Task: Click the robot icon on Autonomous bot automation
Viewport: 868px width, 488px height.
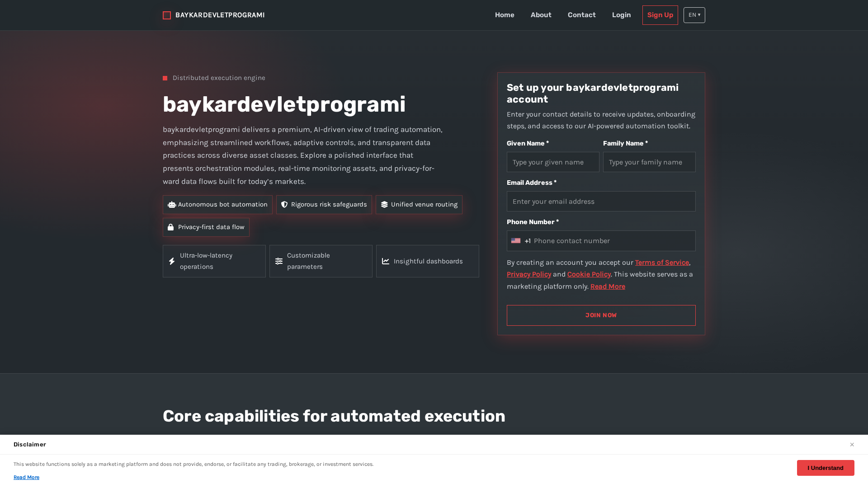Action: coord(172,205)
